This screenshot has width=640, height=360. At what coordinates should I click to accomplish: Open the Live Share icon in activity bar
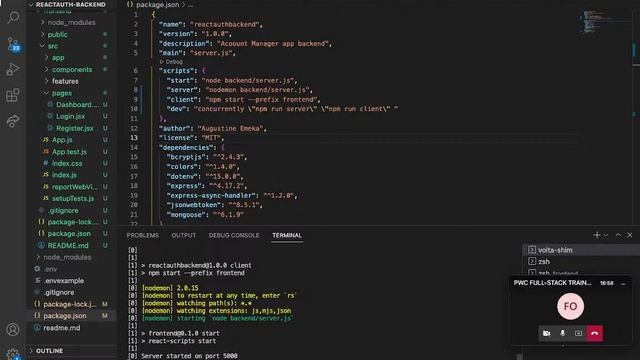[13, 121]
